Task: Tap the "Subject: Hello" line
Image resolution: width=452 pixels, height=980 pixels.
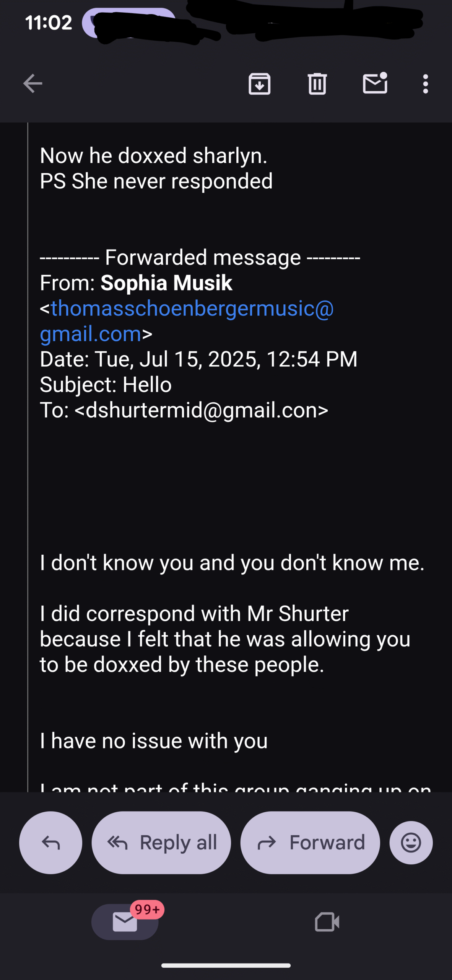Action: coord(106,384)
